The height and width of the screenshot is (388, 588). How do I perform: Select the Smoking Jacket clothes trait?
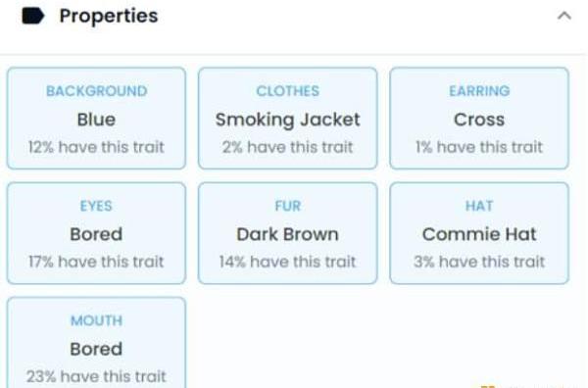287,119
